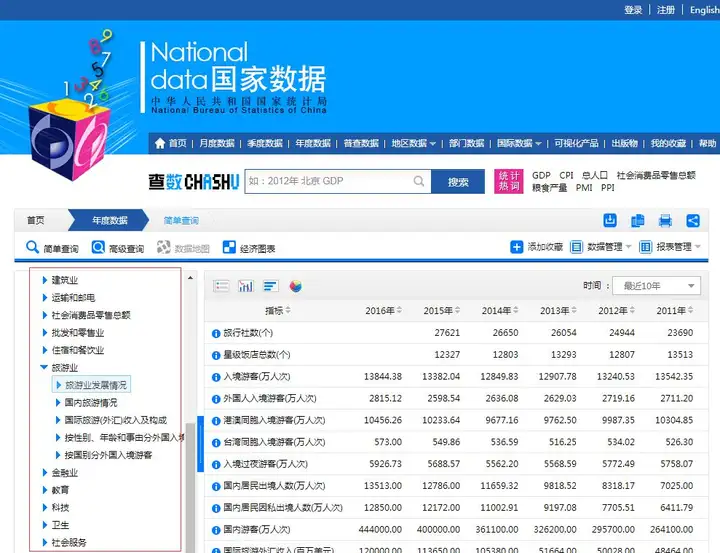
Task: Switch to table list view icon
Action: point(221,286)
